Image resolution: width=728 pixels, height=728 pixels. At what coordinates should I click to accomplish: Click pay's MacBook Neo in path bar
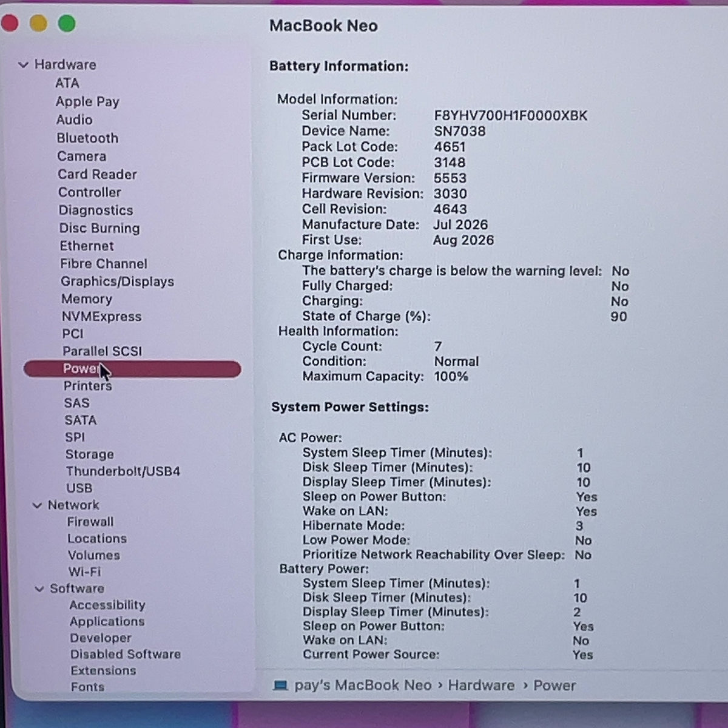tap(363, 686)
